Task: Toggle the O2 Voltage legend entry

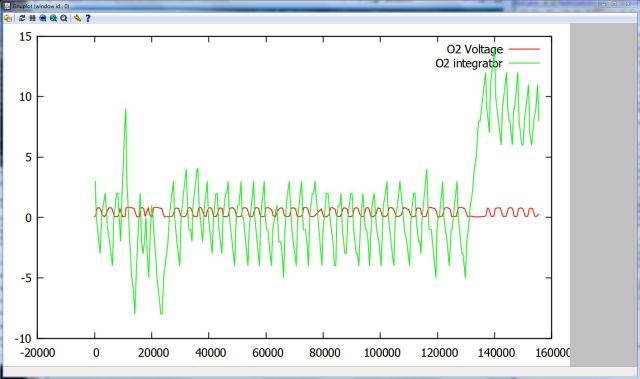Action: pyautogui.click(x=475, y=49)
